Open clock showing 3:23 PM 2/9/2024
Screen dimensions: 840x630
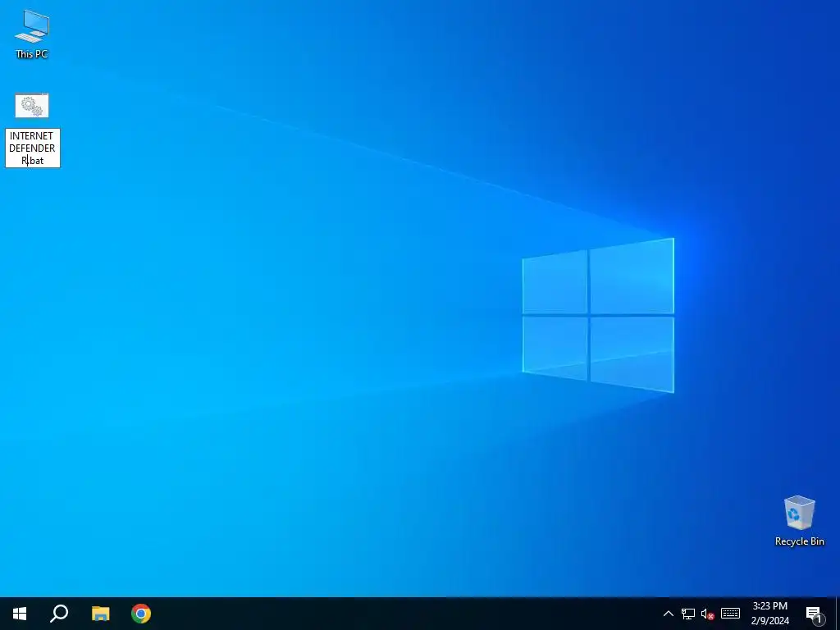(x=769, y=614)
